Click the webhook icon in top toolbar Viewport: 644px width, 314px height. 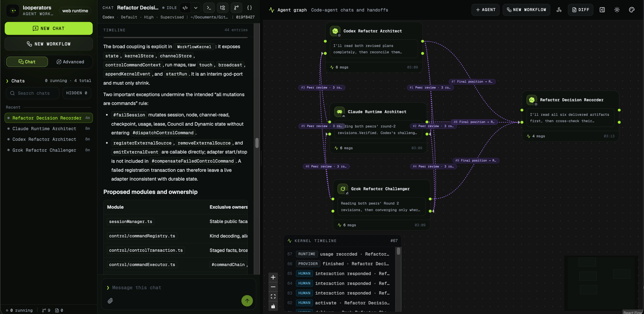click(x=559, y=10)
